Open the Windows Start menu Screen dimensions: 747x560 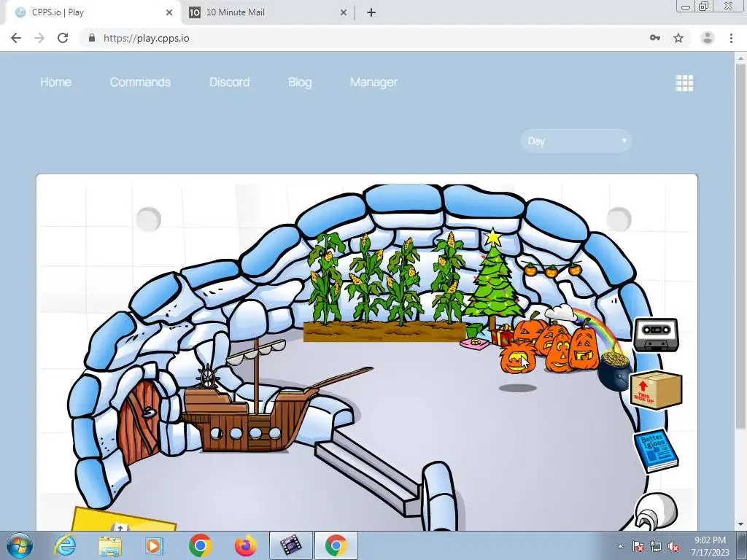point(19,545)
